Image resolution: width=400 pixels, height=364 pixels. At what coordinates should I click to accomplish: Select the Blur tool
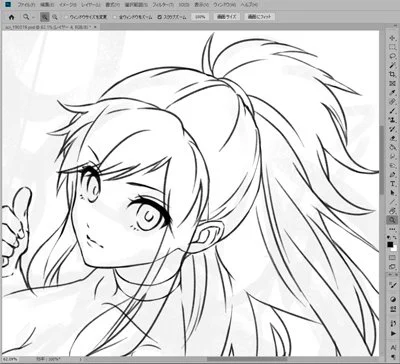[393, 156]
